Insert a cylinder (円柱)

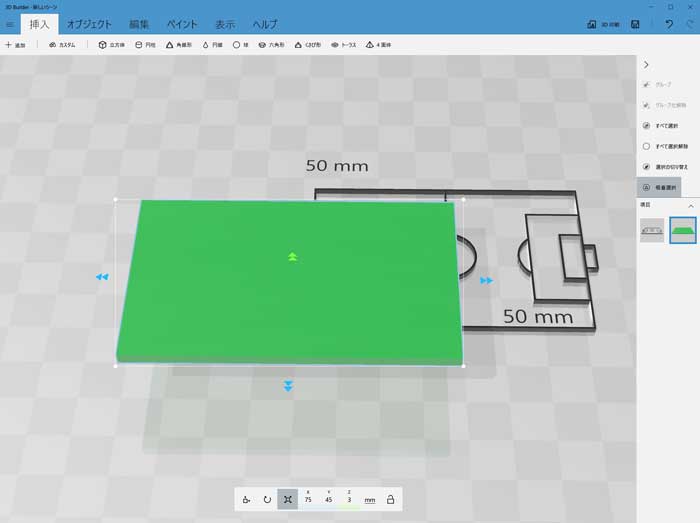(x=146, y=45)
